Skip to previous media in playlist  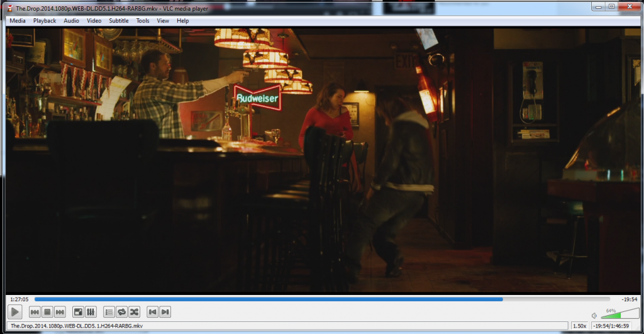(35, 311)
